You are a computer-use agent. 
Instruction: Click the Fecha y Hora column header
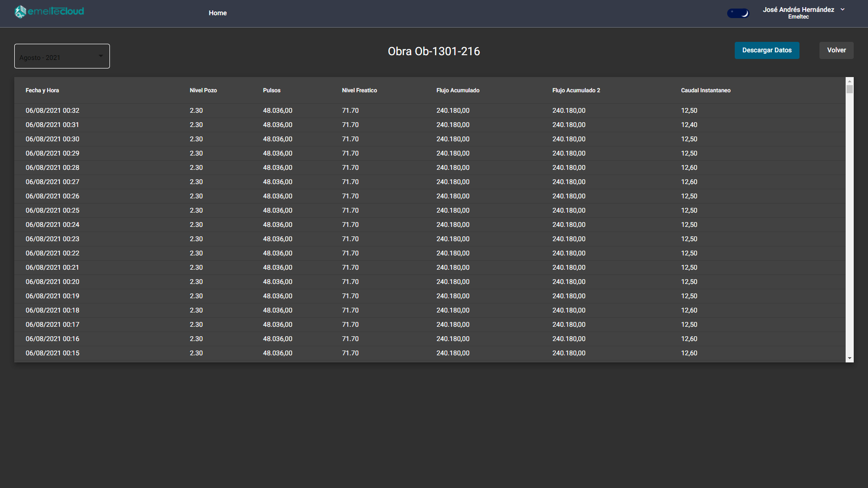(42, 90)
